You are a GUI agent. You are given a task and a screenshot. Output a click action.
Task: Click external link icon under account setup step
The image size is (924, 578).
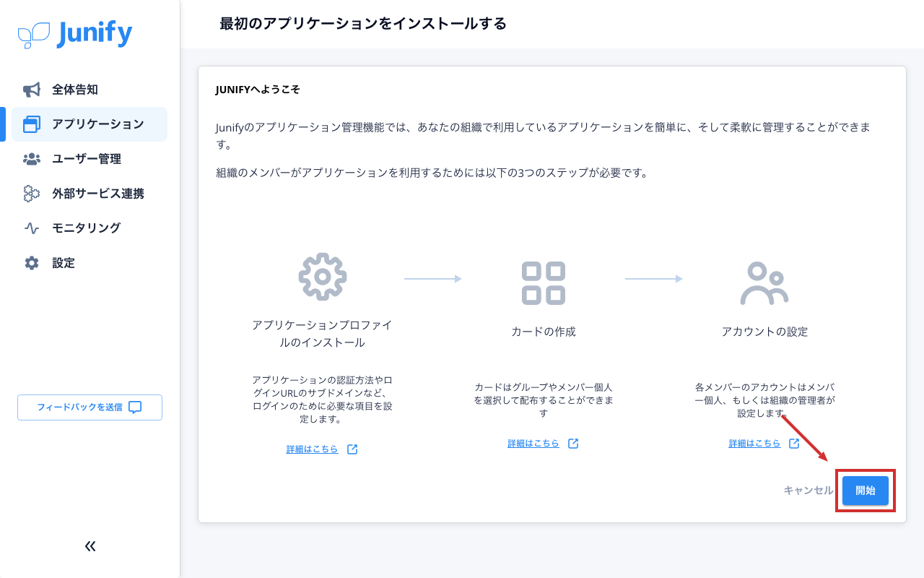click(794, 444)
